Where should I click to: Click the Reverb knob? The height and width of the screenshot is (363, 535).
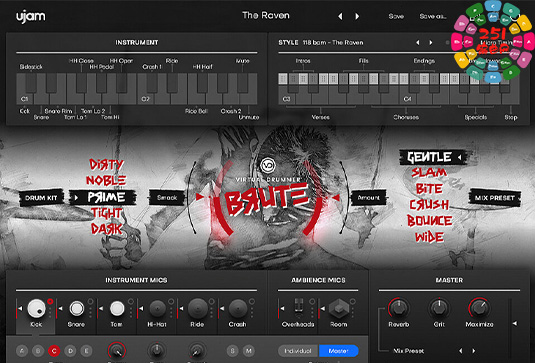pyautogui.click(x=399, y=308)
